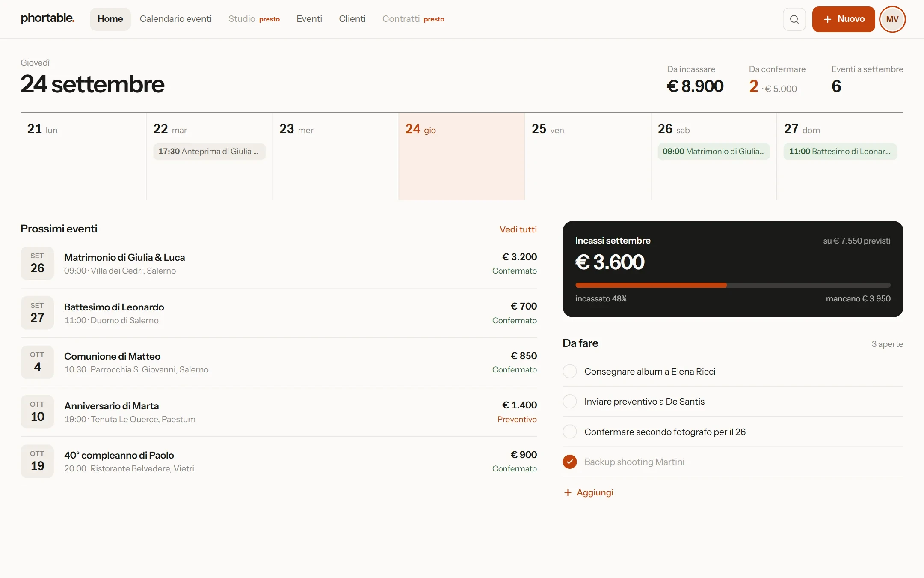Click the Incassi settembre progress bar

(733, 285)
